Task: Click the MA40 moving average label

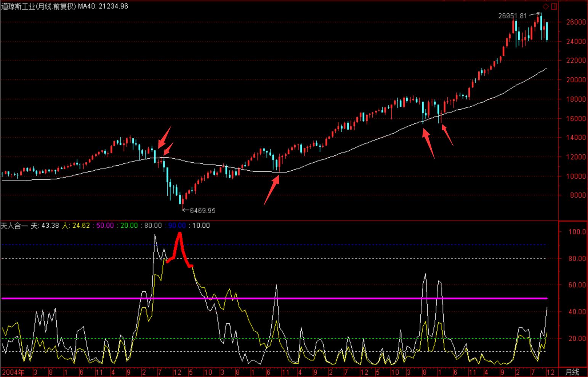Action: [x=103, y=6]
